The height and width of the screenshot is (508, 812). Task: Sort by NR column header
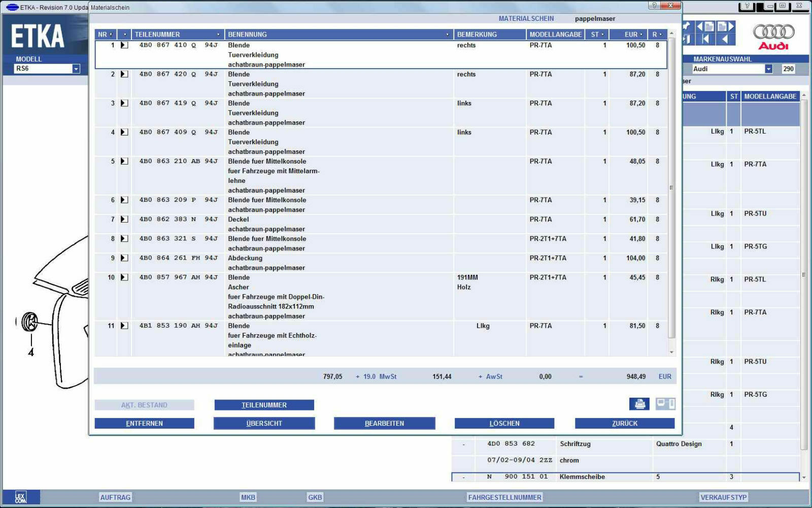click(x=106, y=35)
